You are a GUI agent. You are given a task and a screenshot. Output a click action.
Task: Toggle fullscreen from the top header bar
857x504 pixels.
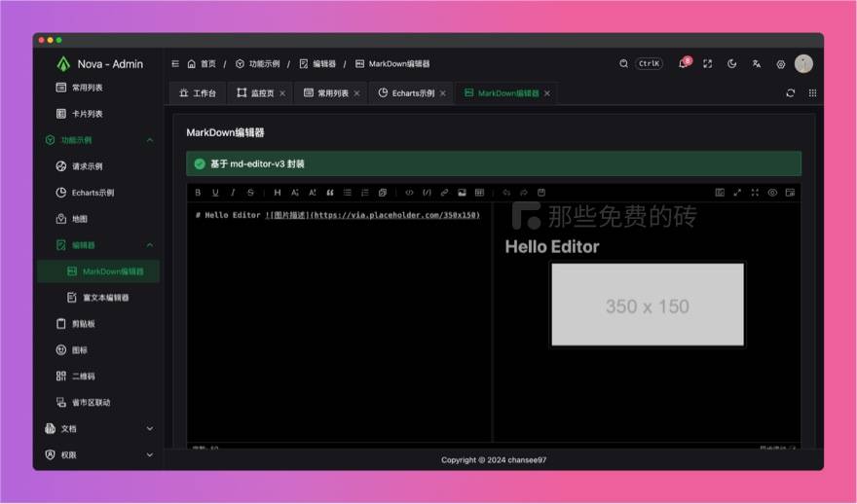(708, 64)
